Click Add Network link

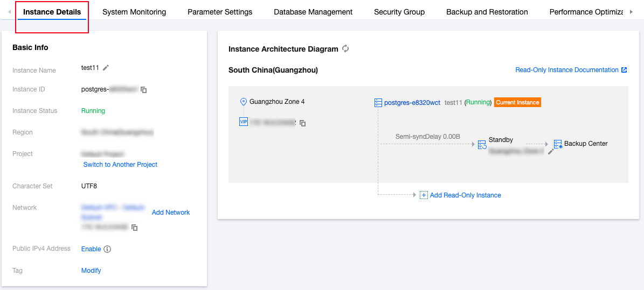171,213
